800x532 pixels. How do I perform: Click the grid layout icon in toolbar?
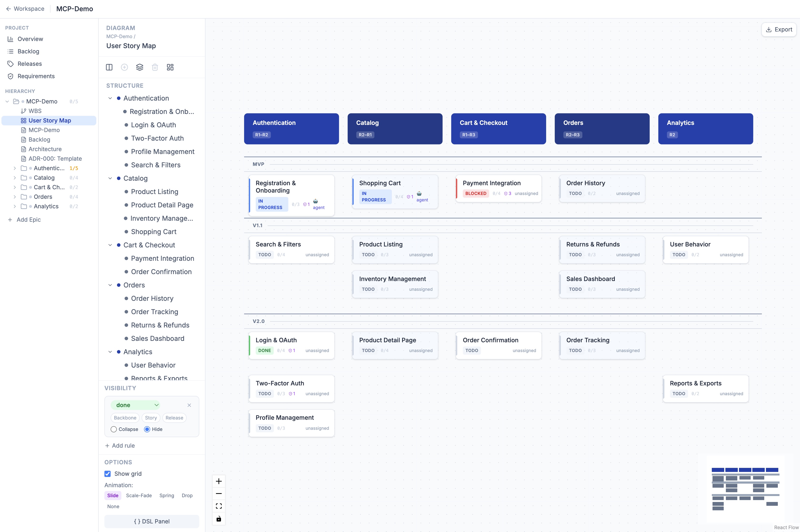170,67
